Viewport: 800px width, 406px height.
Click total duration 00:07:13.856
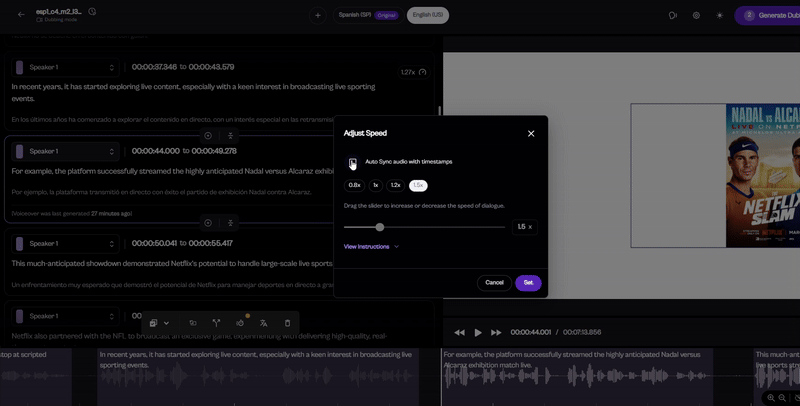[582, 332]
